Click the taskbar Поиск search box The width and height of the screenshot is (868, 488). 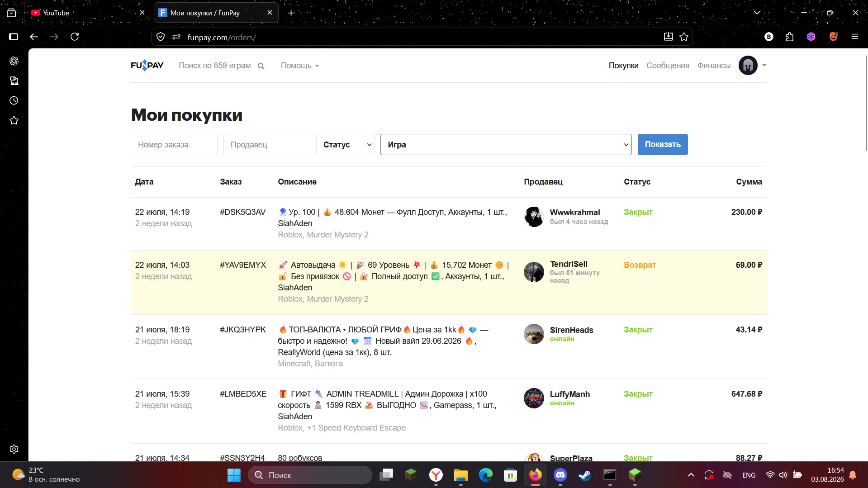point(310,475)
